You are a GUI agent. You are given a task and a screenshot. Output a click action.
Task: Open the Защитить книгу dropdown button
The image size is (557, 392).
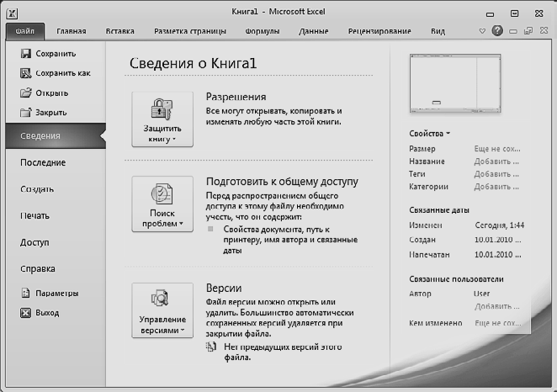point(162,119)
